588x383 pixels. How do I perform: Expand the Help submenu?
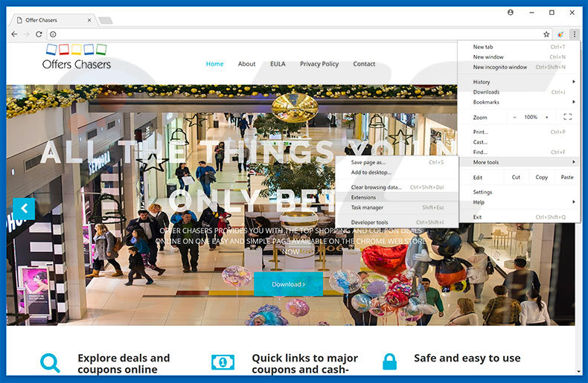point(519,202)
